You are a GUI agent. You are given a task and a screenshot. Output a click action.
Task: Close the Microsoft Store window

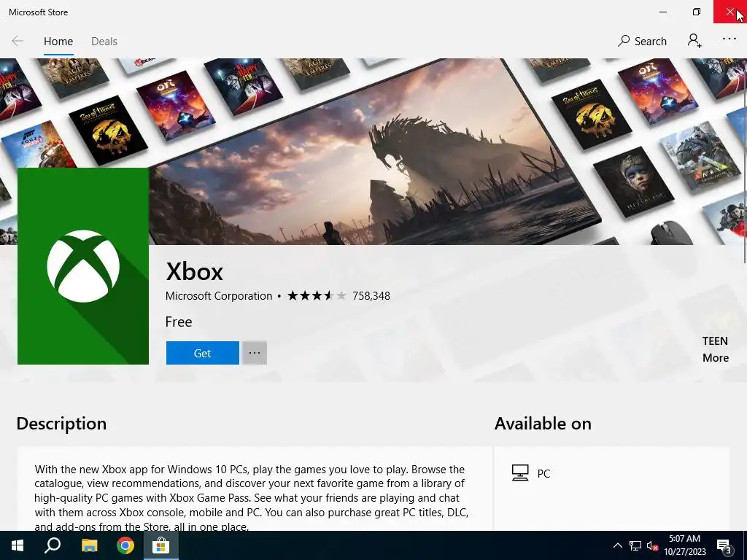tap(729, 12)
